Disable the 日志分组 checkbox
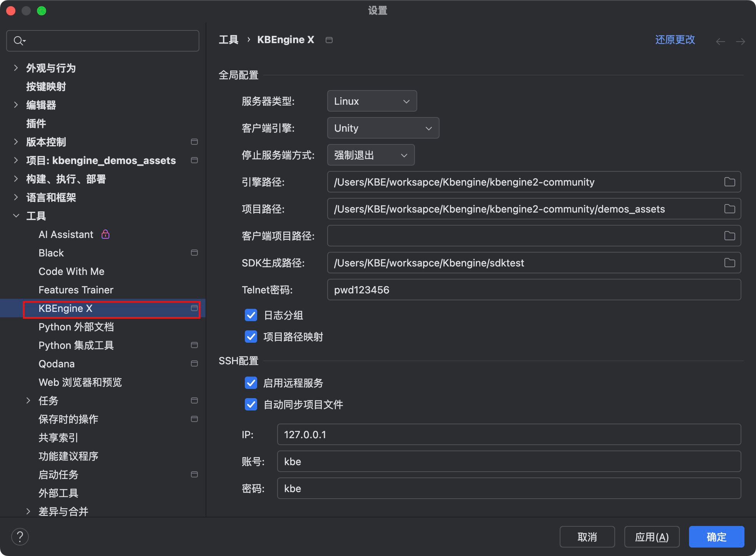 (251, 315)
